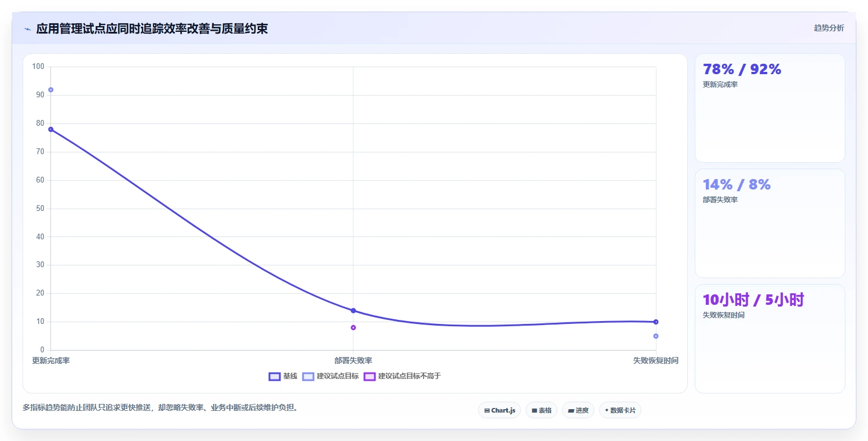Viewport: 868px width, 441px height.
Task: Click the 部署失败率 x-axis label
Action: coord(353,360)
